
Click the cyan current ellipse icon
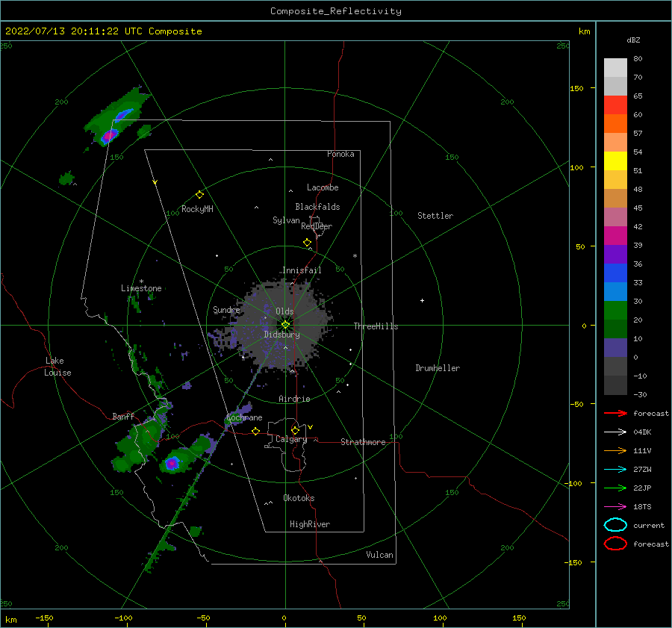tap(615, 525)
